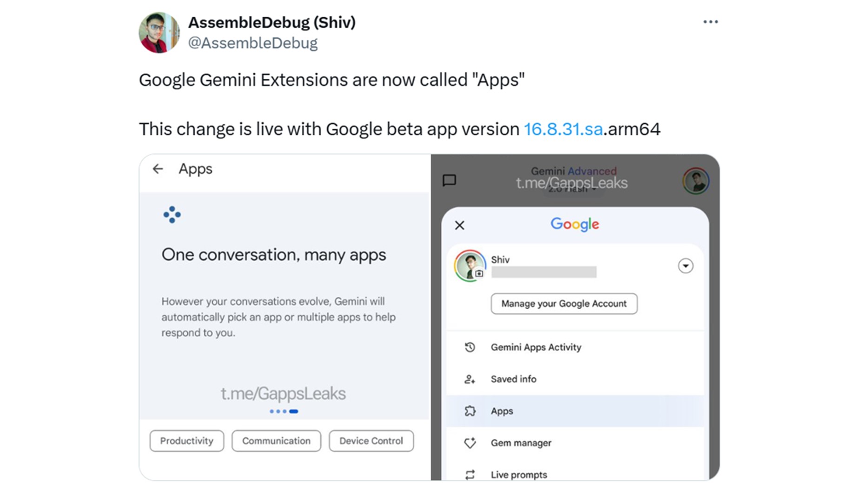Viewport: 868px width, 488px height.
Task: Click the @AssembleDebug handle
Action: tap(252, 43)
